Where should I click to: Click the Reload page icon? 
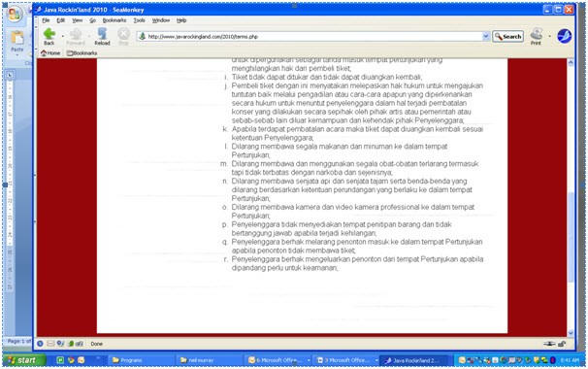pyautogui.click(x=102, y=34)
